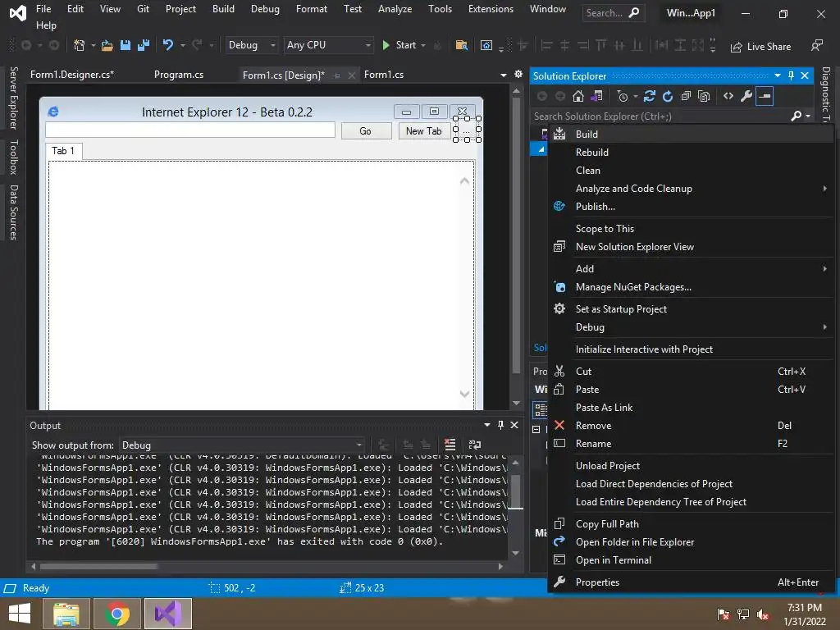Click the Pending Changes Filter clock icon
840x630 pixels.
click(623, 97)
